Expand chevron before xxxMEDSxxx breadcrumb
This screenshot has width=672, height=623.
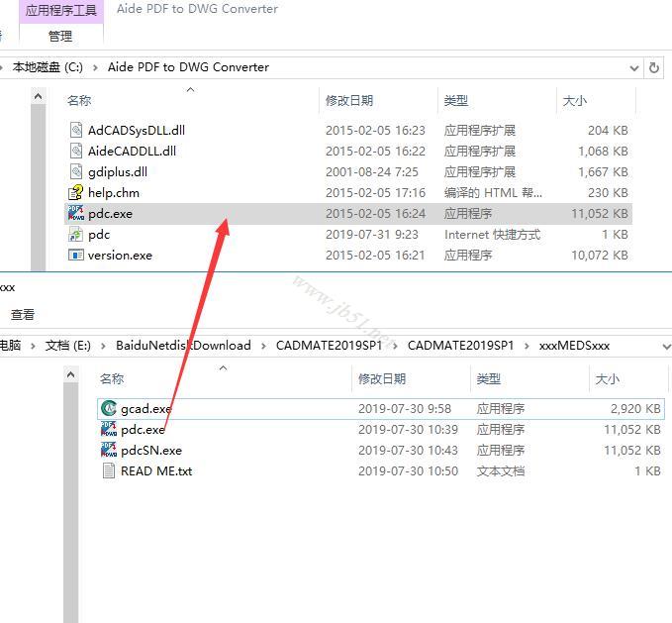pos(527,346)
